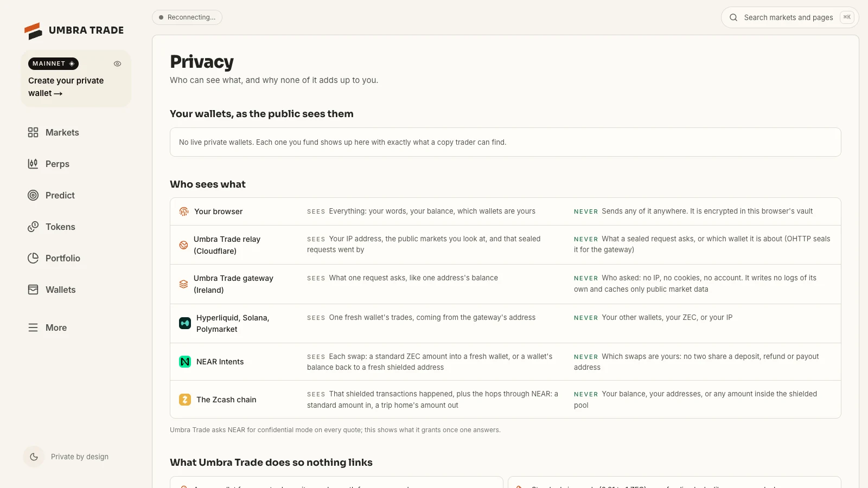Select 'The Zcash chain' row label
The image size is (868, 488).
226,400
